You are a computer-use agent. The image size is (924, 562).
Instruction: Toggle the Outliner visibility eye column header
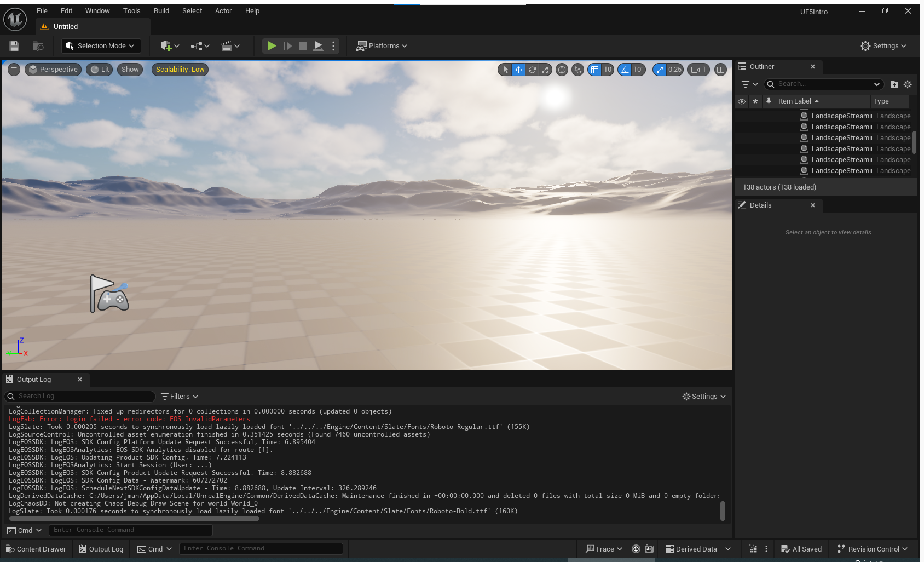pyautogui.click(x=742, y=101)
